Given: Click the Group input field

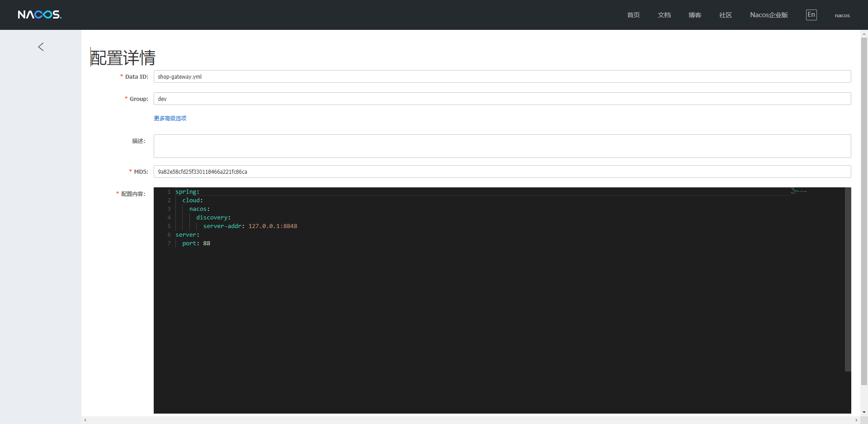Looking at the screenshot, I should (x=502, y=99).
